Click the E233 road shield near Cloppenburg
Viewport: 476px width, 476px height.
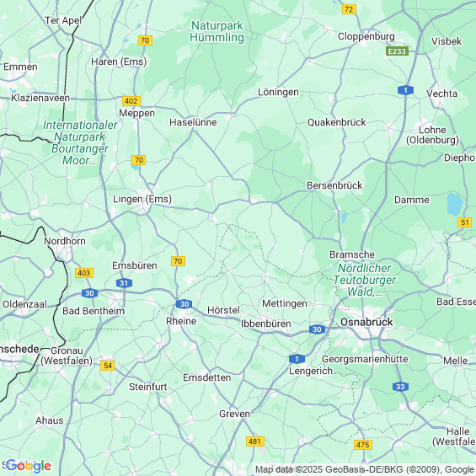tap(397, 51)
